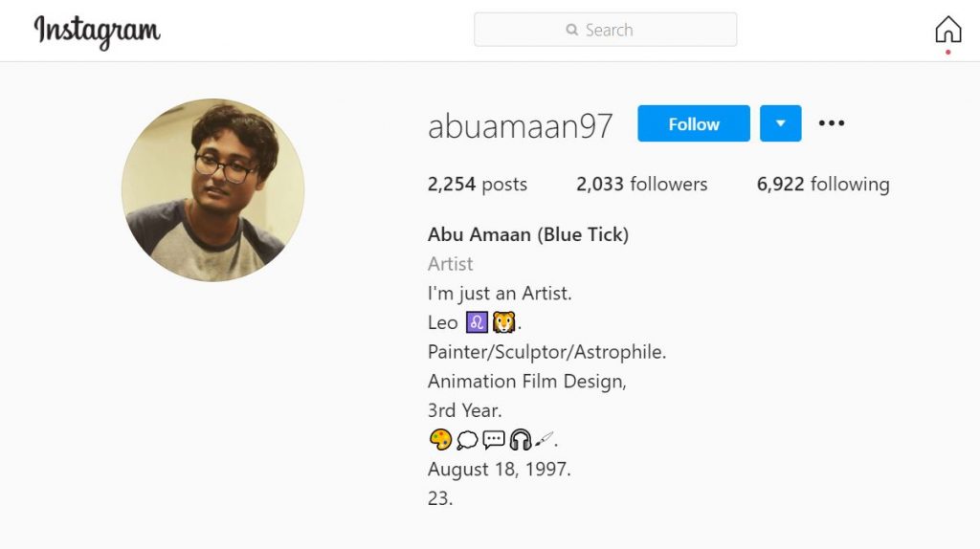Follow the abuamaan97 account
This screenshot has height=549, width=980.
pos(694,123)
